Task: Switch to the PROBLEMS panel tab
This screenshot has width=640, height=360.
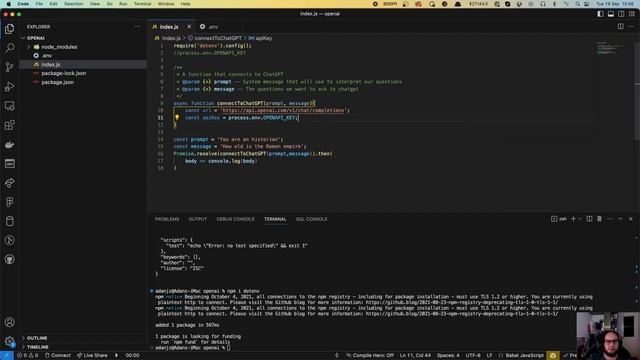Action: coord(167,219)
